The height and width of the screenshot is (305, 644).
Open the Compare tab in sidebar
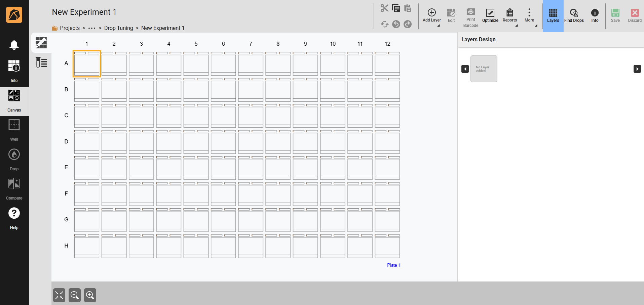click(x=14, y=188)
